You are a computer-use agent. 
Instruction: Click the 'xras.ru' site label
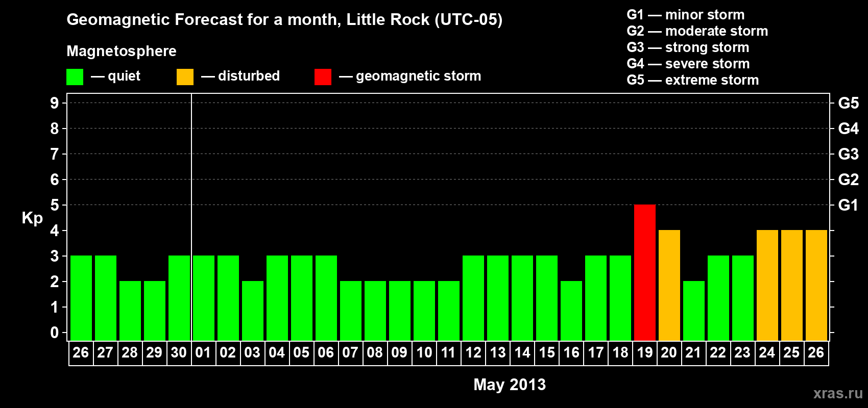(x=838, y=393)
